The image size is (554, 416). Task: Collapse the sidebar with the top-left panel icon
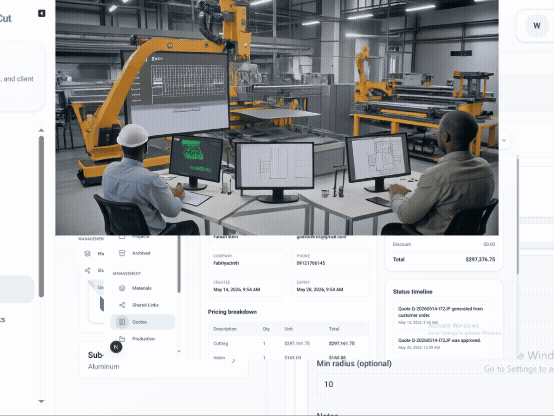41,13
